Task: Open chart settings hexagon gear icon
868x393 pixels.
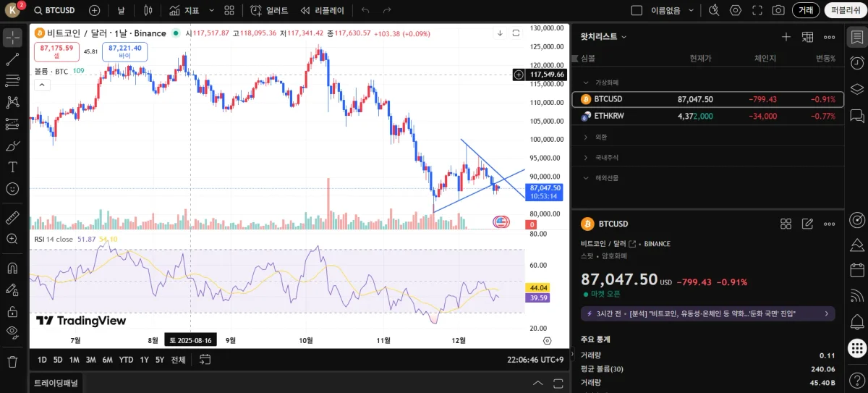Action: 736,11
